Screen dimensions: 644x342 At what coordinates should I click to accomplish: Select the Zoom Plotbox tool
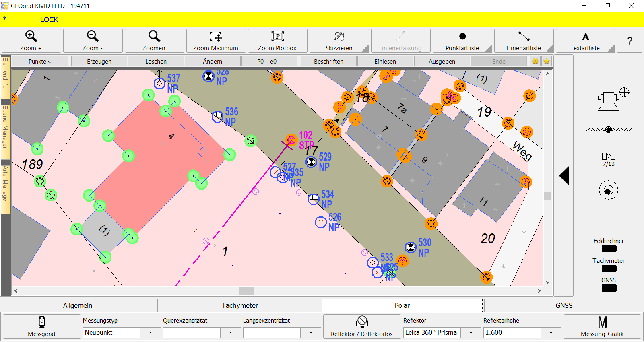click(x=277, y=41)
